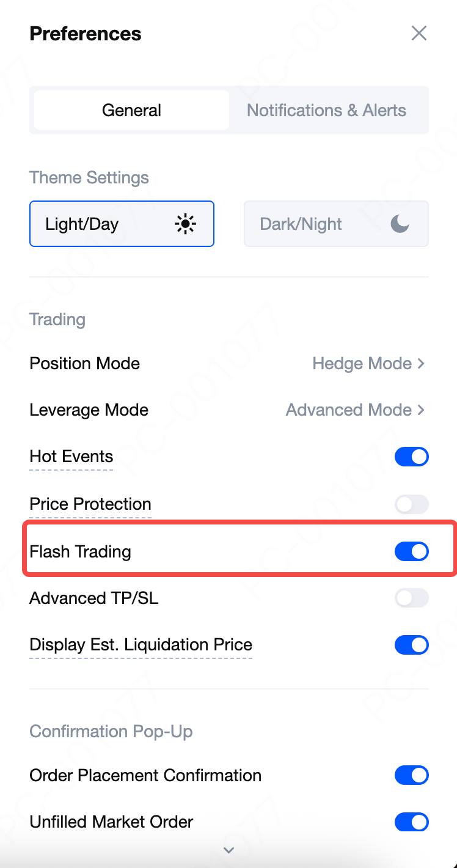Disable the Hot Events toggle

click(411, 457)
